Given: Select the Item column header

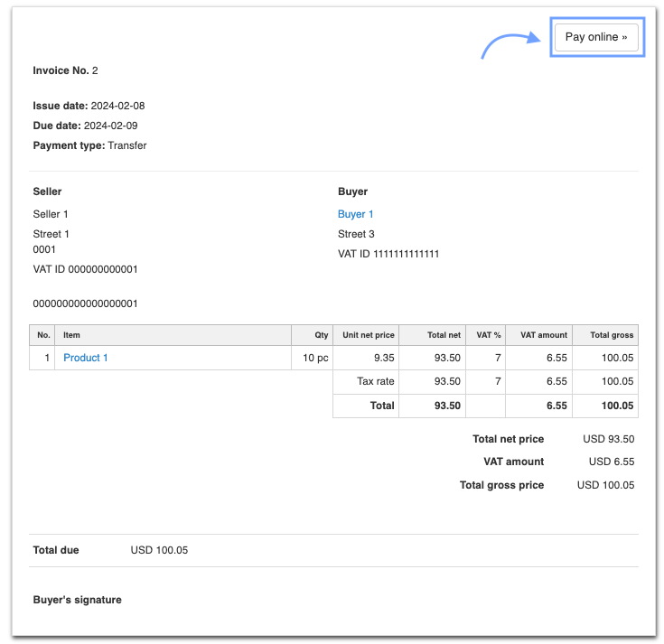Looking at the screenshot, I should [71, 335].
